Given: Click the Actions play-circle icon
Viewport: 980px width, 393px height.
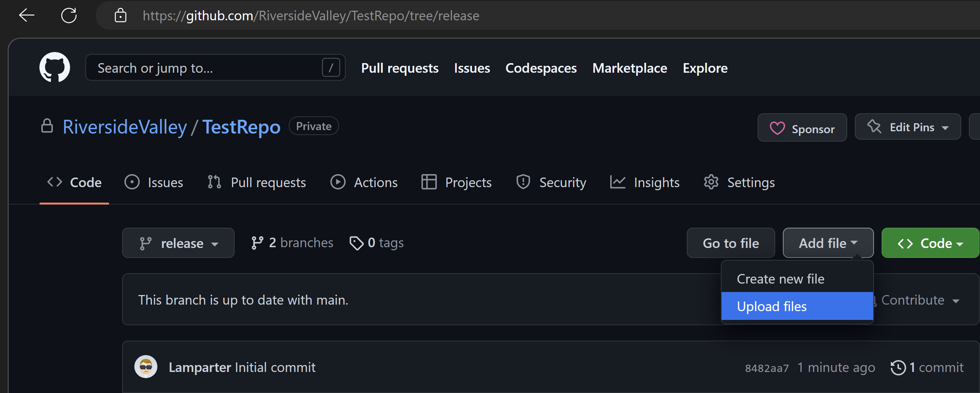Looking at the screenshot, I should pos(338,182).
